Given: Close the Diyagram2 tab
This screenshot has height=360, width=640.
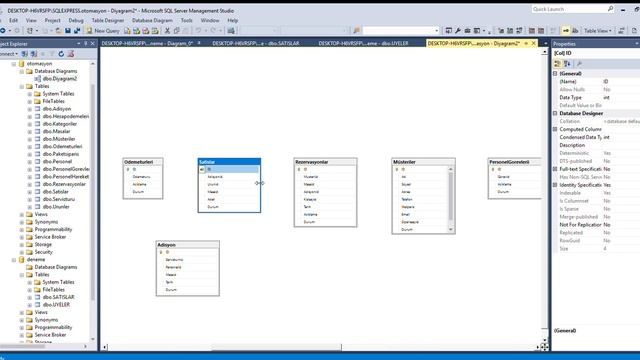Looking at the screenshot, I should (533, 43).
